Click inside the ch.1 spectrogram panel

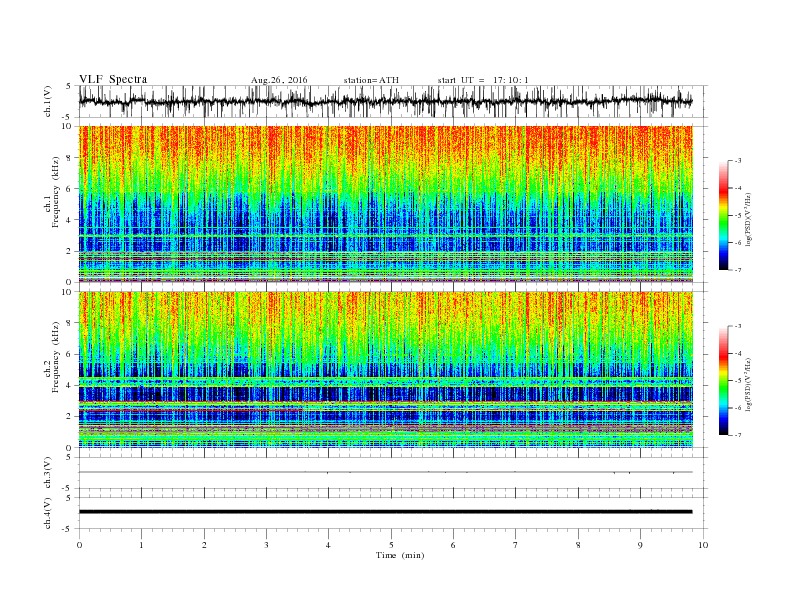385,204
